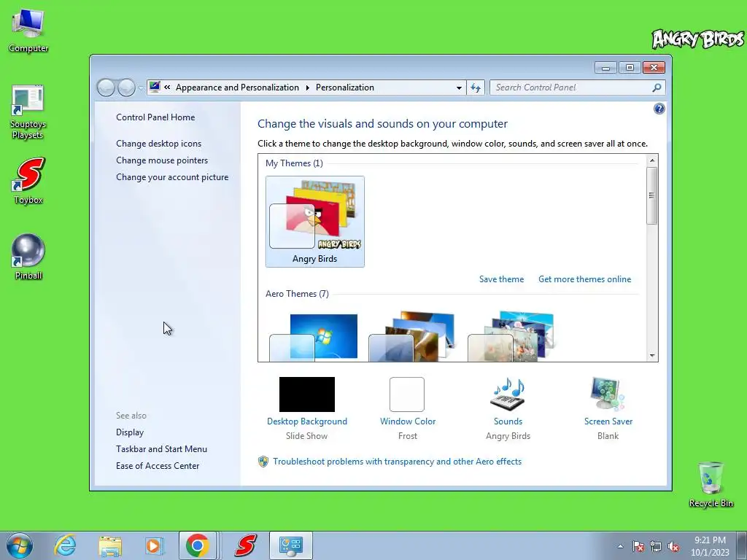This screenshot has height=560, width=747.
Task: Click the theme list scroll up arrow
Action: (x=652, y=160)
